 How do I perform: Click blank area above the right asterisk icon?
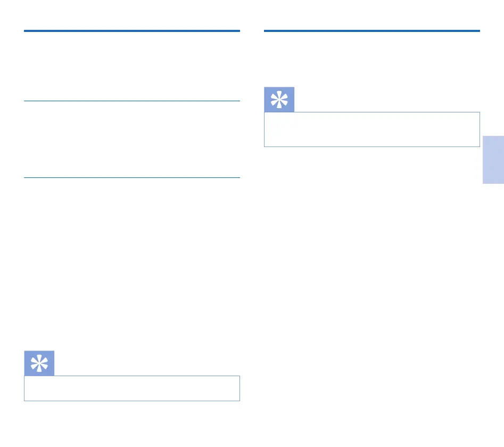pos(372,59)
